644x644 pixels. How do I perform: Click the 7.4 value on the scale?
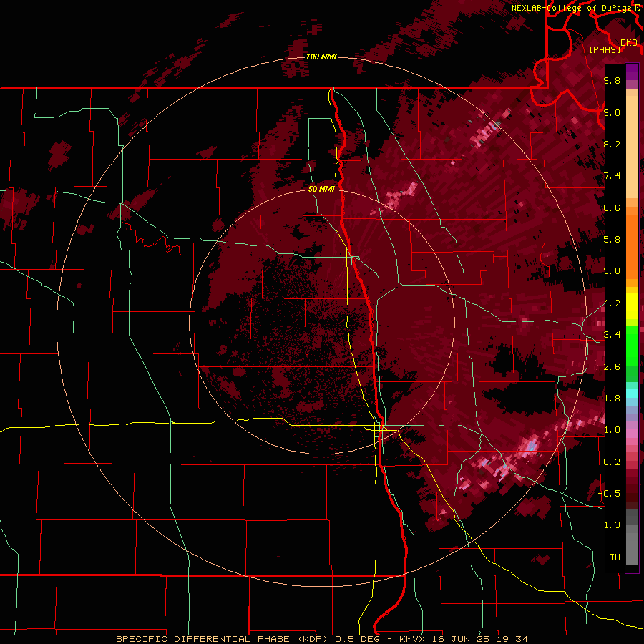tap(612, 176)
